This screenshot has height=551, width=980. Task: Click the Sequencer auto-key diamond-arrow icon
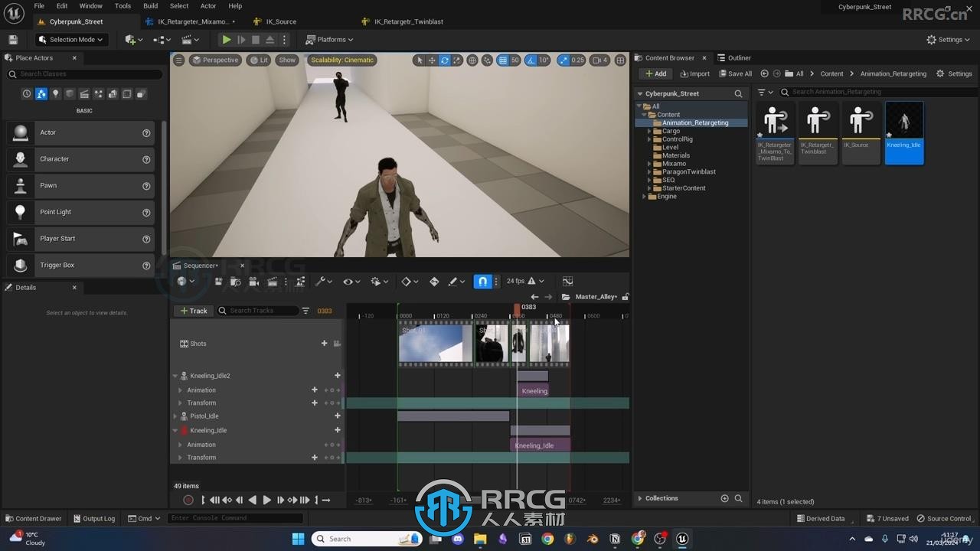click(434, 282)
